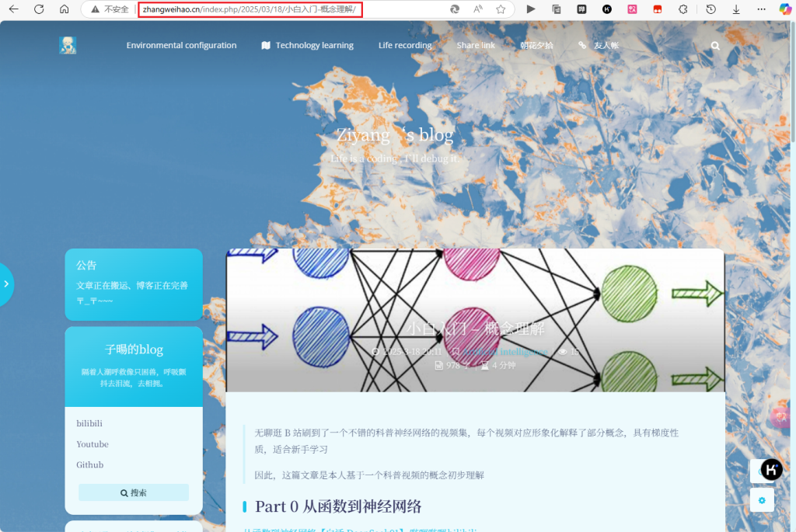796x532 pixels.
Task: Open the Artificial intelligence category link
Action: coord(505,352)
